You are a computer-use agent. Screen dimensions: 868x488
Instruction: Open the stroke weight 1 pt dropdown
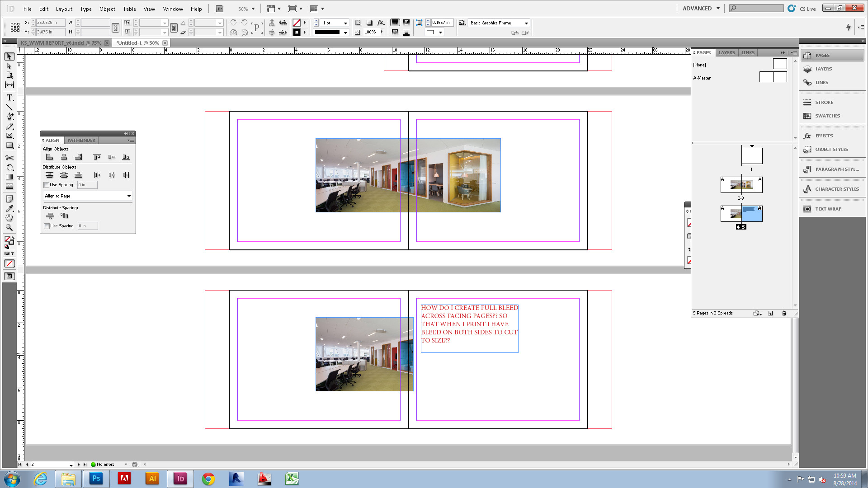[x=345, y=23]
